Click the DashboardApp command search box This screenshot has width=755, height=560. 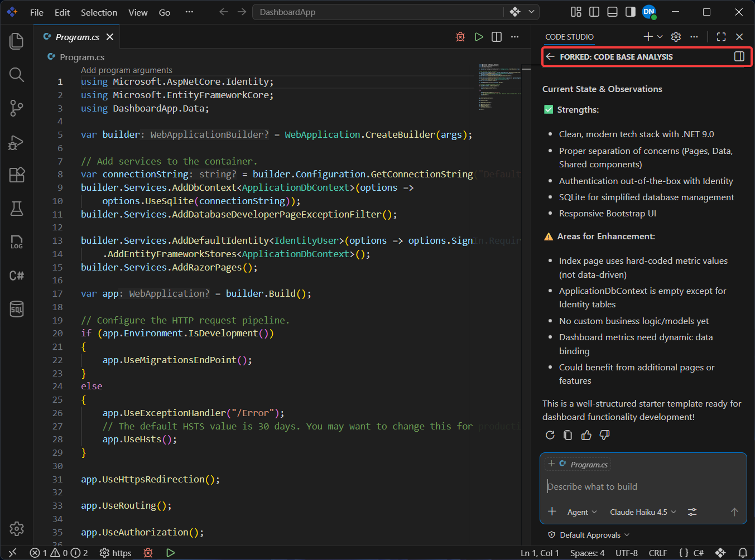(x=378, y=12)
